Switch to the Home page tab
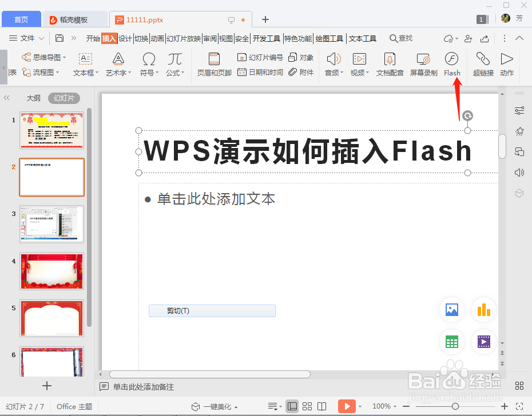The width and height of the screenshot is (532, 416). pos(21,19)
